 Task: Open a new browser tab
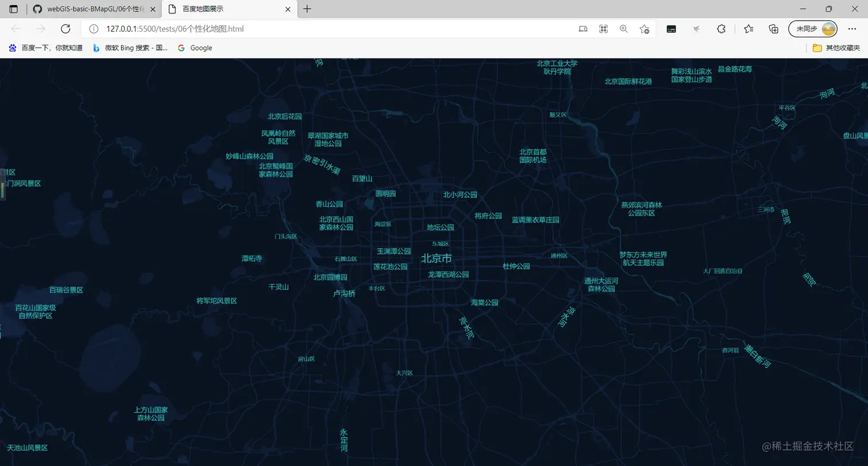(x=307, y=9)
